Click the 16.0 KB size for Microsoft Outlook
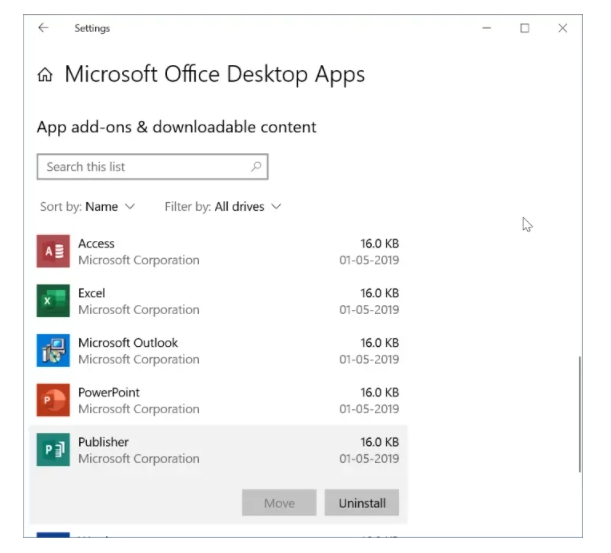Image resolution: width=611 pixels, height=553 pixels. point(380,343)
